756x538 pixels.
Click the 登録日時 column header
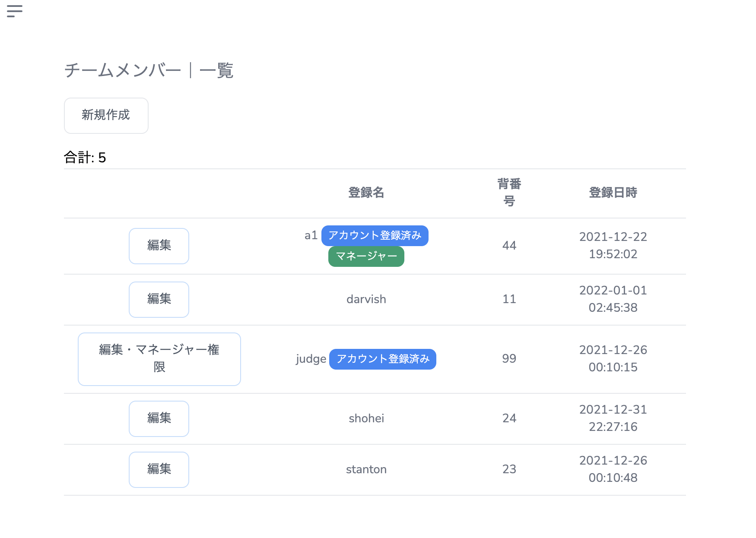point(613,193)
